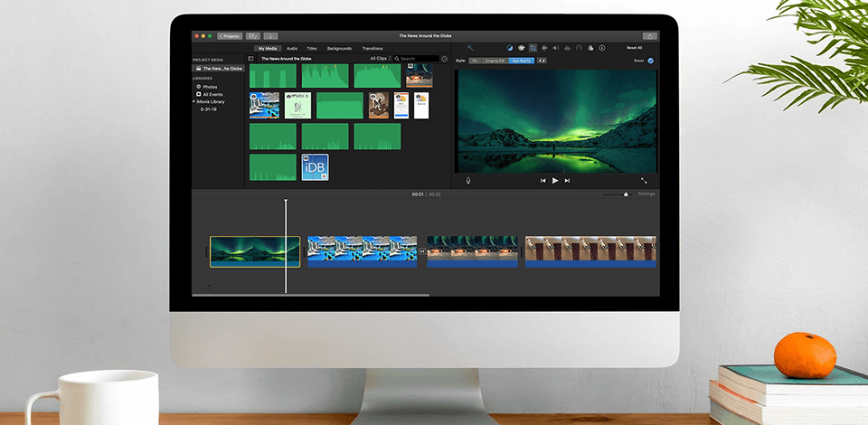This screenshot has height=425, width=868.
Task: Click the music note icon in the timeline
Action: tap(209, 288)
